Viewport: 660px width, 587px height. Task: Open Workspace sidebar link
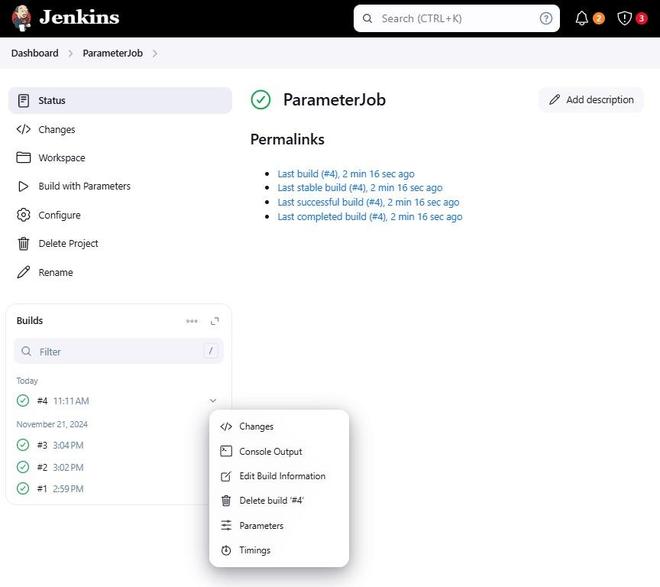click(x=120, y=157)
